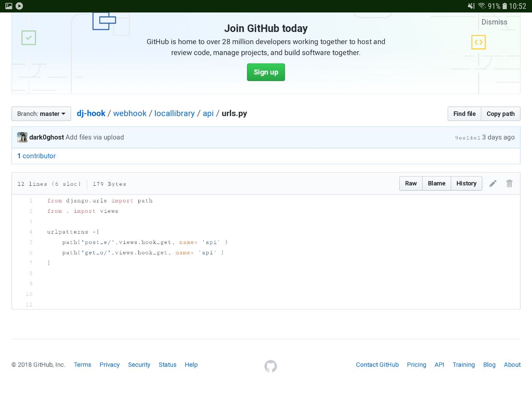Open Blog footer link
This screenshot has height=399, width=532.
tap(489, 365)
